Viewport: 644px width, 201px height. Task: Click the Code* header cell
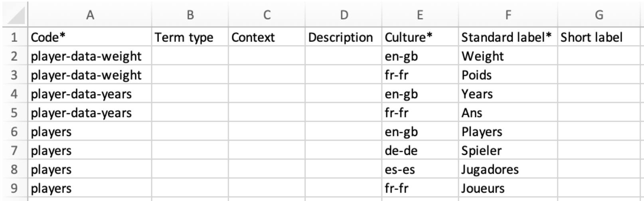coord(90,37)
